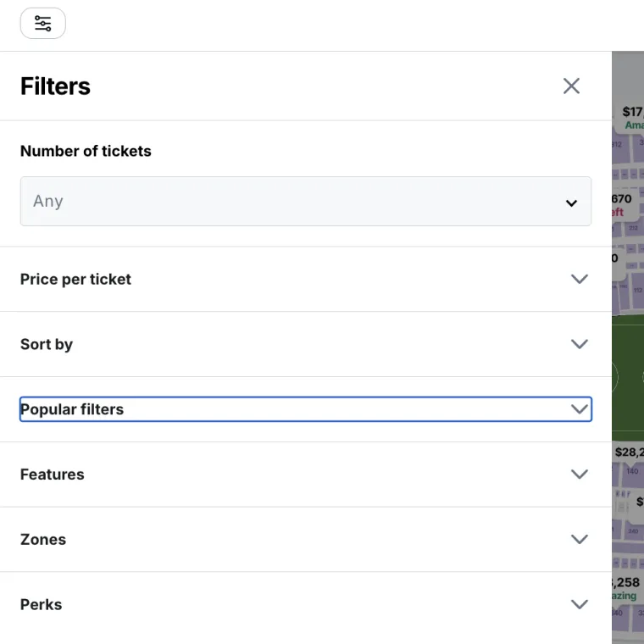Expand the Sort by section
644x644 pixels.
click(47, 344)
